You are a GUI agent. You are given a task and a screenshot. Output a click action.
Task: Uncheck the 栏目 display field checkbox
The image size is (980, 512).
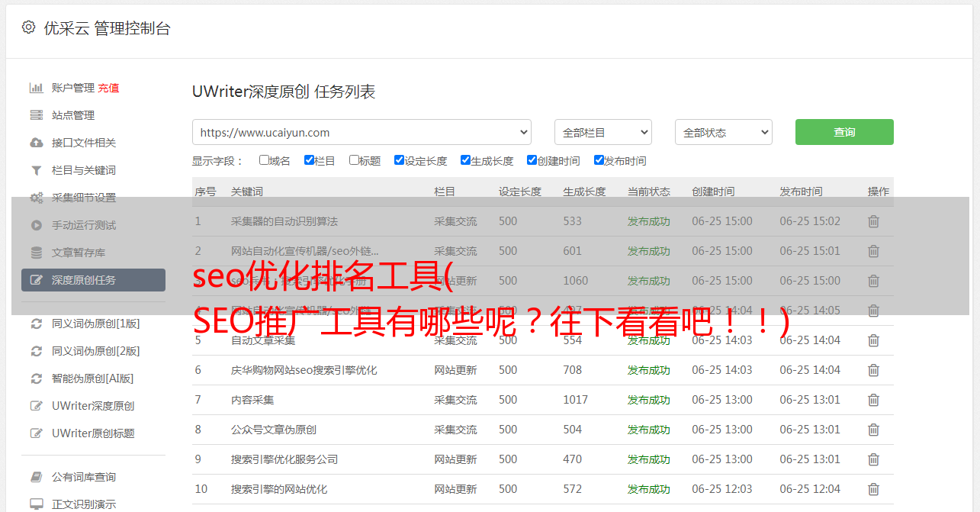point(309,160)
